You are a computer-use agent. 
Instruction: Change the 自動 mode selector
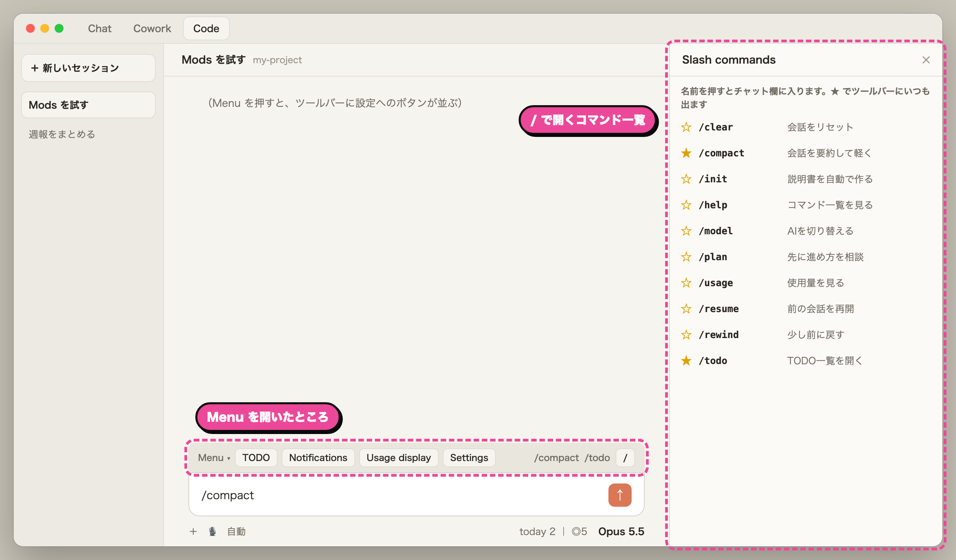[x=236, y=532]
